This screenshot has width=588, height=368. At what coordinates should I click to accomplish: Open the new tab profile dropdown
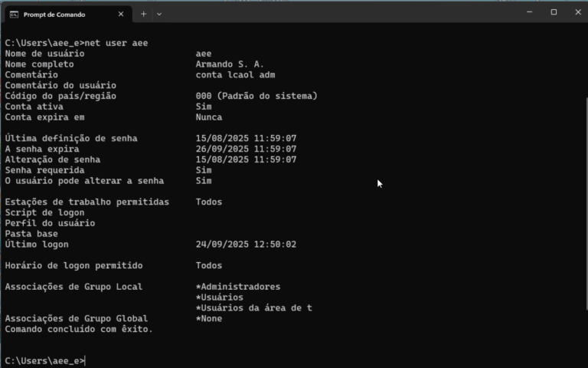click(159, 15)
